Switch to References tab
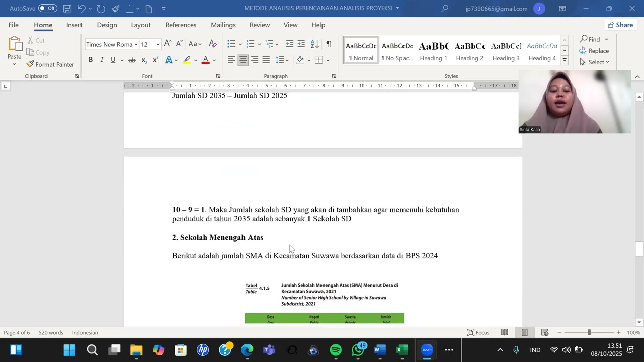644x362 pixels. point(181,25)
